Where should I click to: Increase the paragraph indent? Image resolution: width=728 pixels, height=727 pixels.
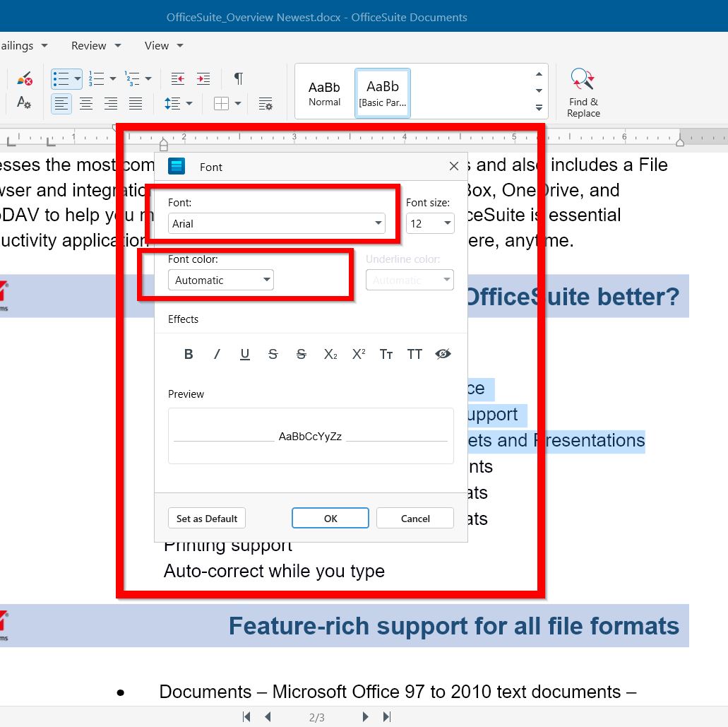tap(203, 78)
